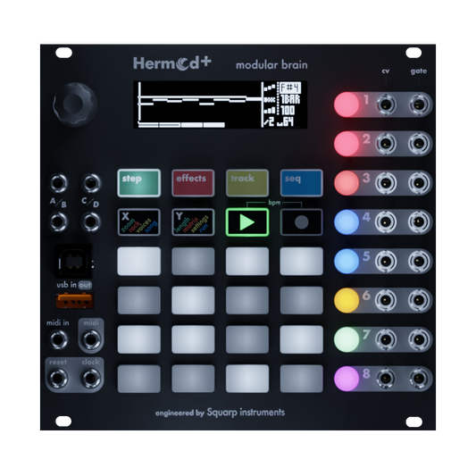Start playback with green play button

[247, 222]
